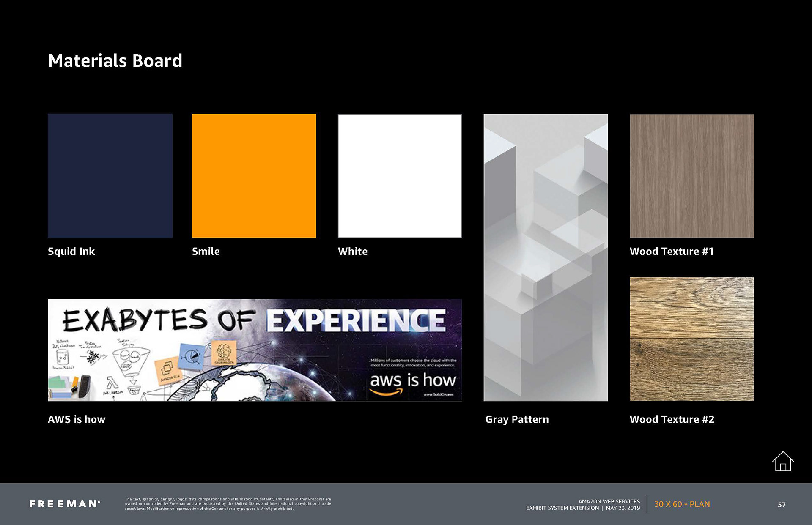The width and height of the screenshot is (812, 525).
Task: Open the Wood Texture #1 sample
Action: point(691,176)
